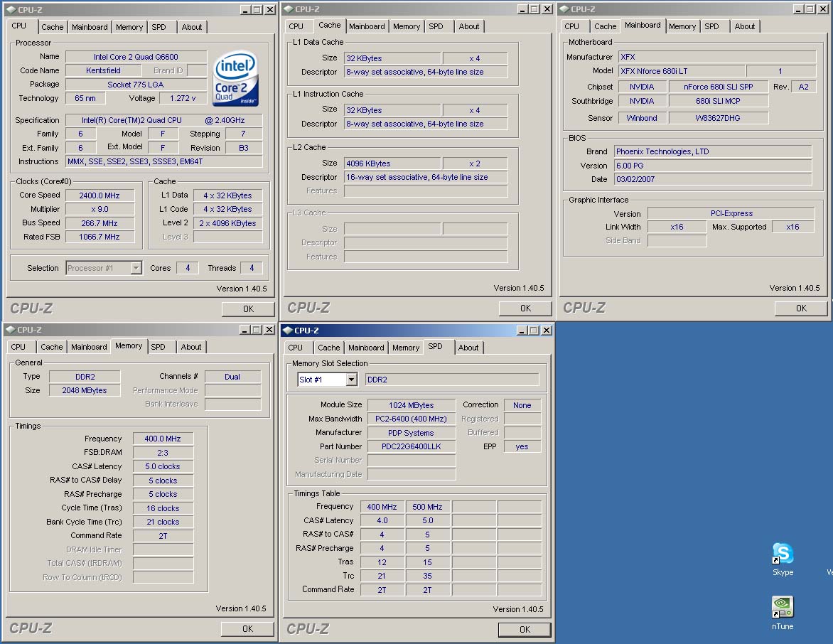Select CPU tab in SPD window
The height and width of the screenshot is (644, 833).
pyautogui.click(x=296, y=348)
